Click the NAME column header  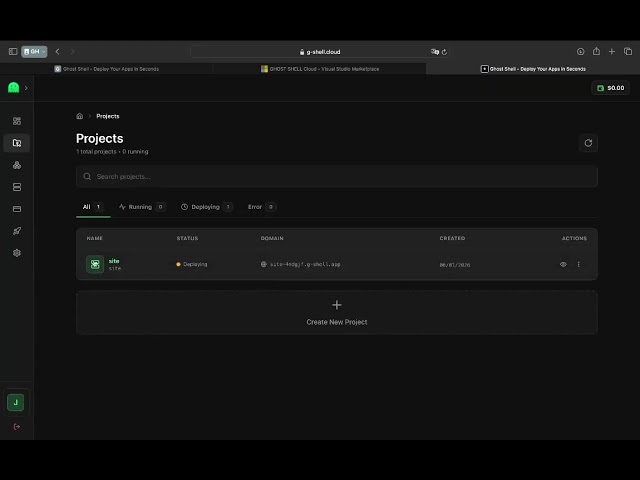click(x=95, y=238)
